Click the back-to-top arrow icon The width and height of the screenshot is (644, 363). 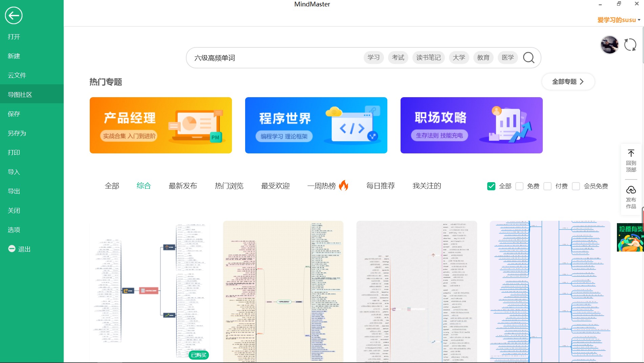(631, 153)
